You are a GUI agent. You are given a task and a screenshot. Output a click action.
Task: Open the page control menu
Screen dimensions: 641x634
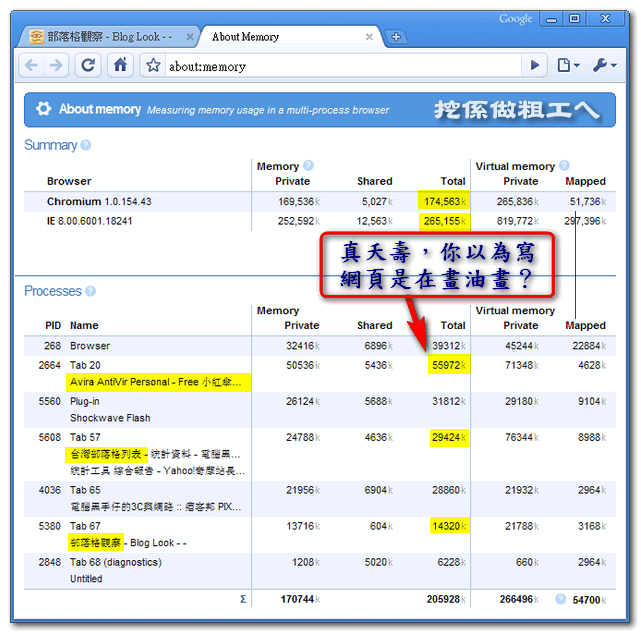[x=568, y=65]
